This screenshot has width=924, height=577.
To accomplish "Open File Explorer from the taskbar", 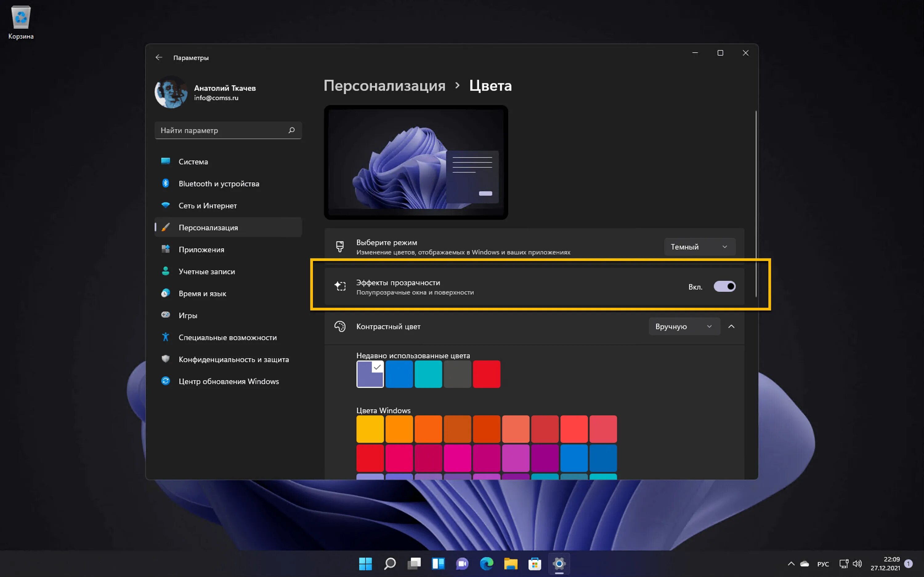I will [x=510, y=564].
